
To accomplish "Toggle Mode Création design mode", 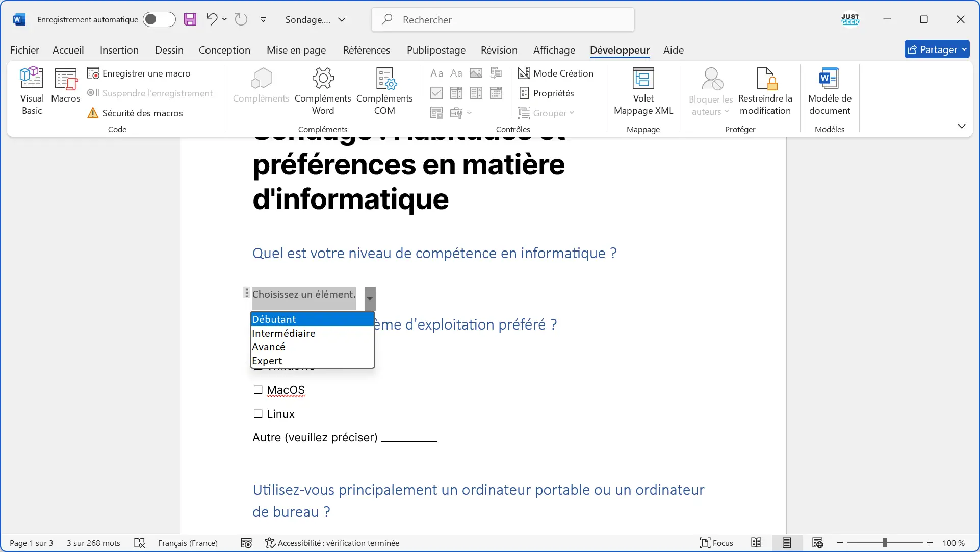I will point(555,73).
